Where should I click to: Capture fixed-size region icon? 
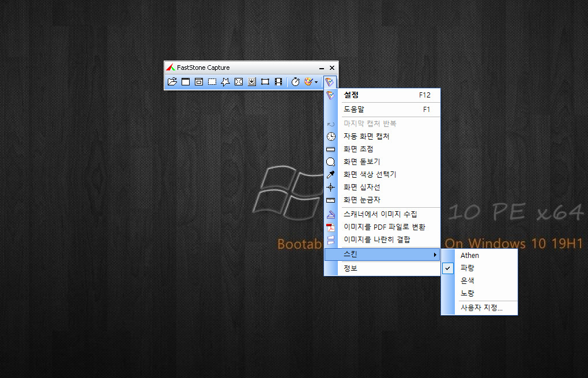(x=265, y=82)
